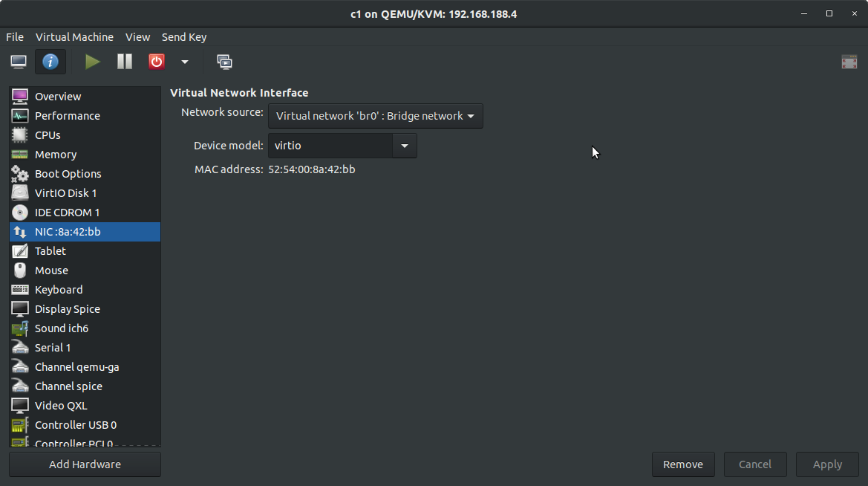
Task: Click the hardware details info icon
Action: point(50,62)
